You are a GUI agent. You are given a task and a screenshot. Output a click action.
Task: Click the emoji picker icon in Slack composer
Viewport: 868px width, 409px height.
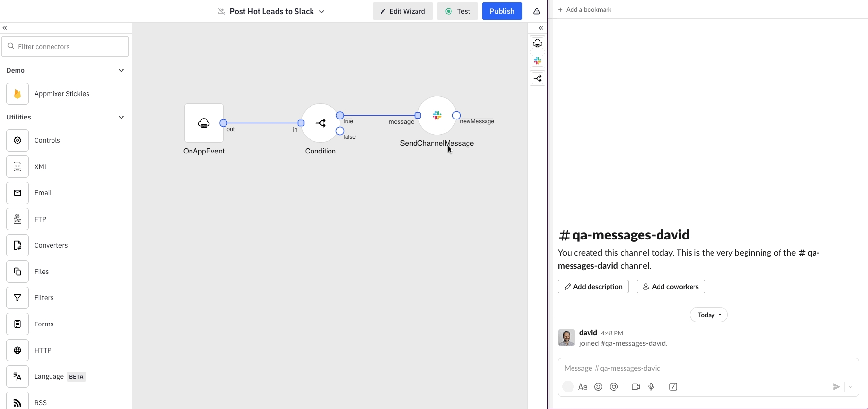tap(598, 387)
